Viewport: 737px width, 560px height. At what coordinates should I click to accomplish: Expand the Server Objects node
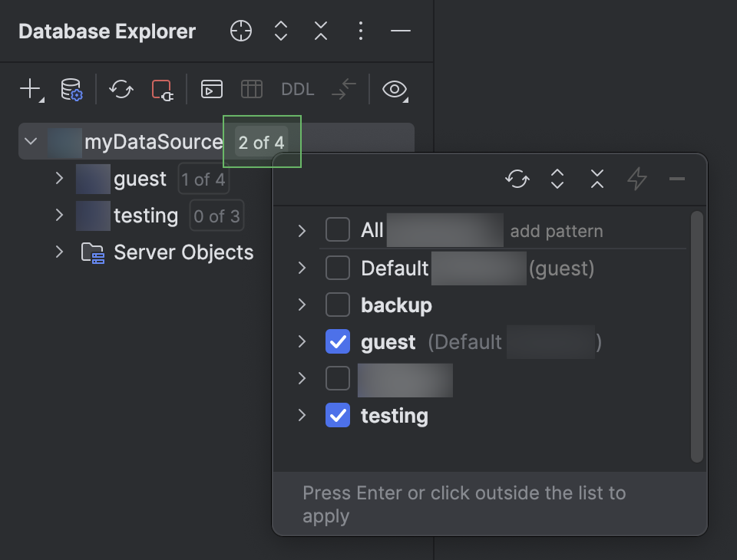(x=60, y=252)
